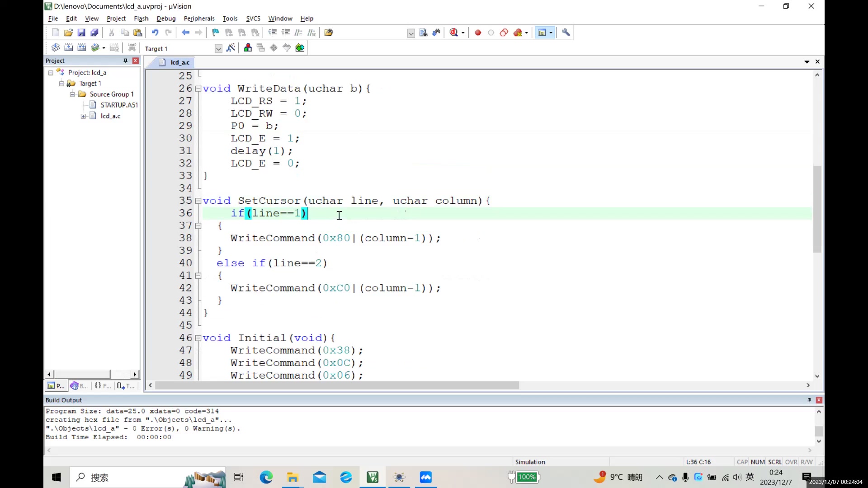The width and height of the screenshot is (868, 488).
Task: Open Manage Project Items icon
Action: 248,48
